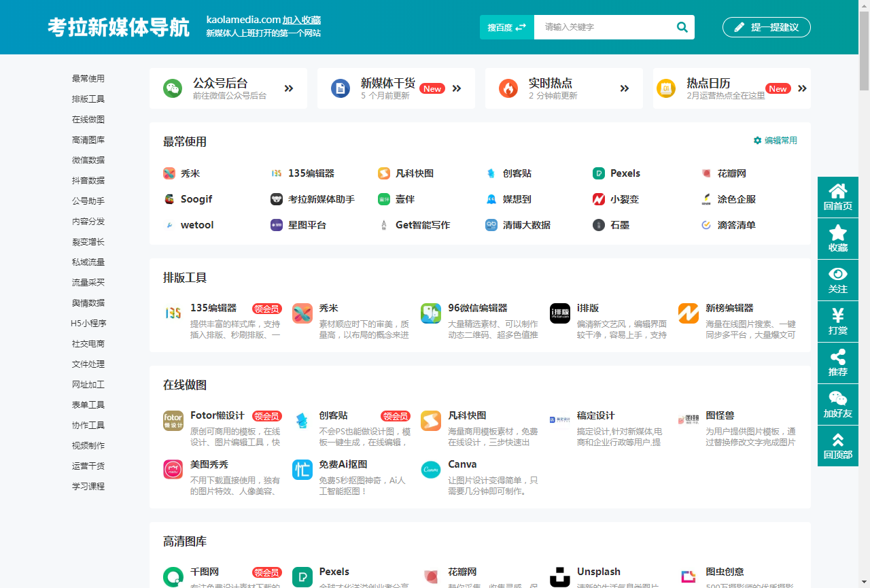
Task: Open the 花瓣网 link in 最常使用
Action: tap(732, 173)
